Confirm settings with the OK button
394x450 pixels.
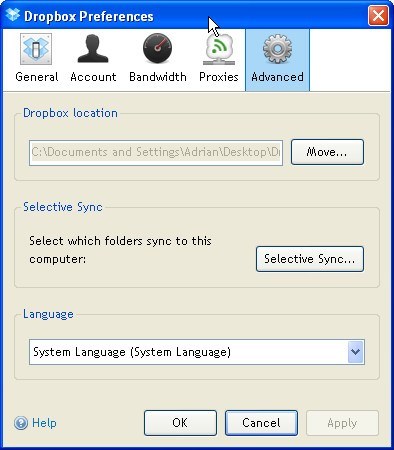pos(180,423)
